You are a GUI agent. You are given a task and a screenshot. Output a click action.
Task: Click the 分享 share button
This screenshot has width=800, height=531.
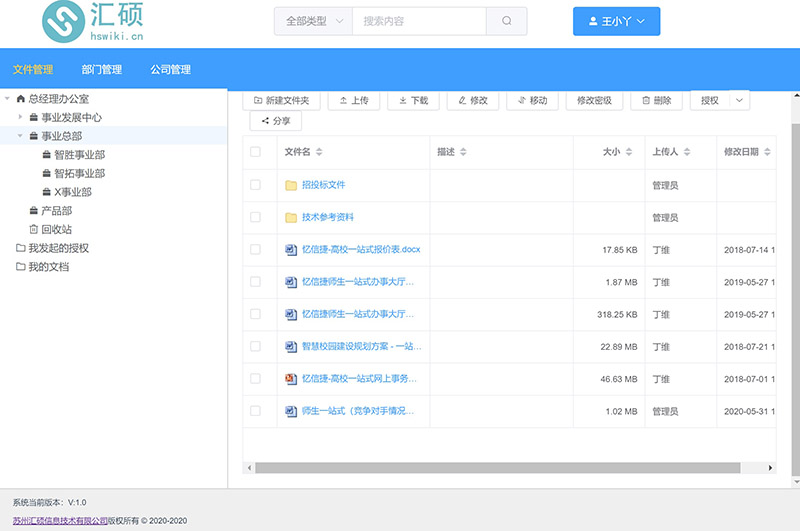coord(276,121)
